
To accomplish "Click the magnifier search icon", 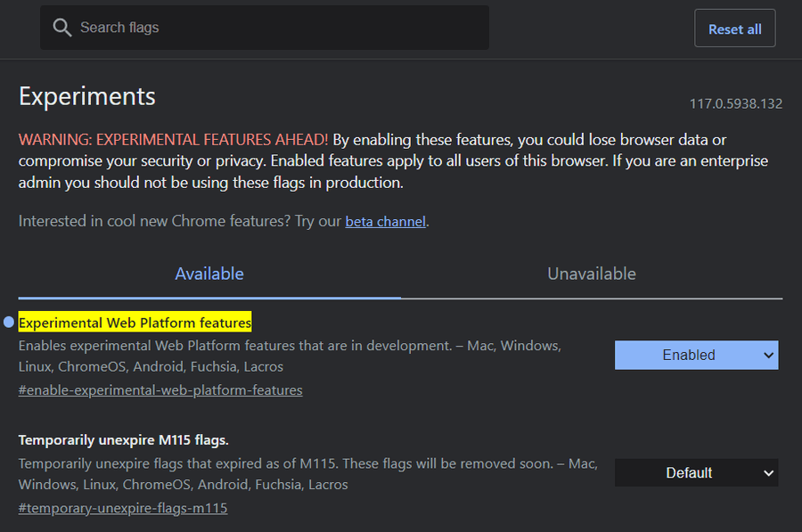I will coord(61,28).
